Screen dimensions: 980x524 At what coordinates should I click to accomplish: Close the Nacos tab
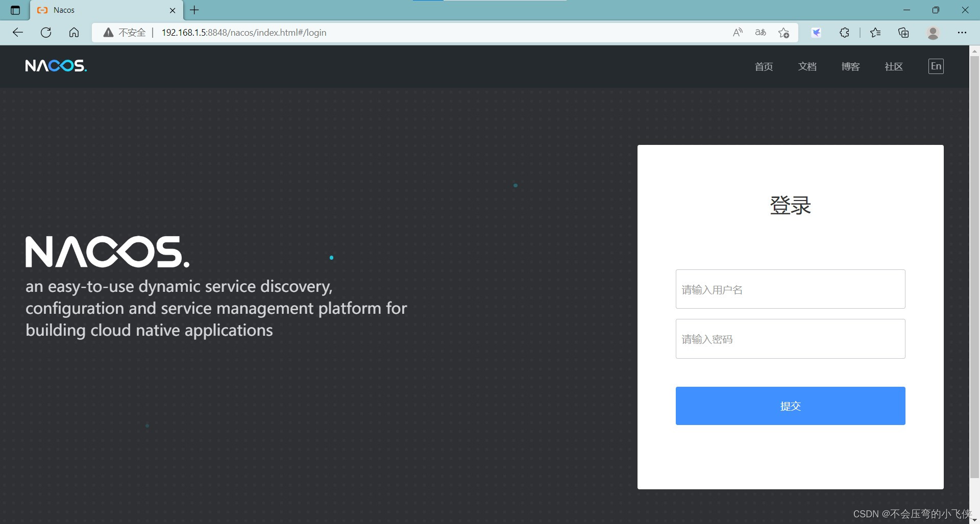click(x=173, y=10)
